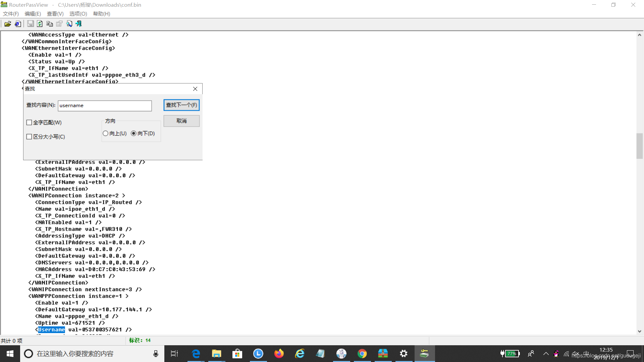Click the 查找下一个(F) button
644x362 pixels.
tap(181, 105)
